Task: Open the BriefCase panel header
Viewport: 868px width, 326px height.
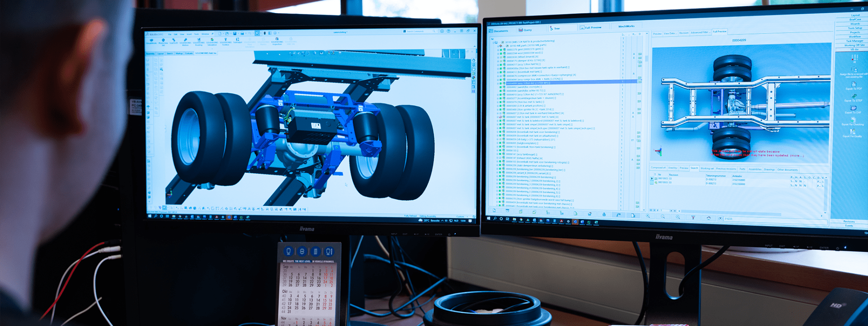Action: pos(855,19)
